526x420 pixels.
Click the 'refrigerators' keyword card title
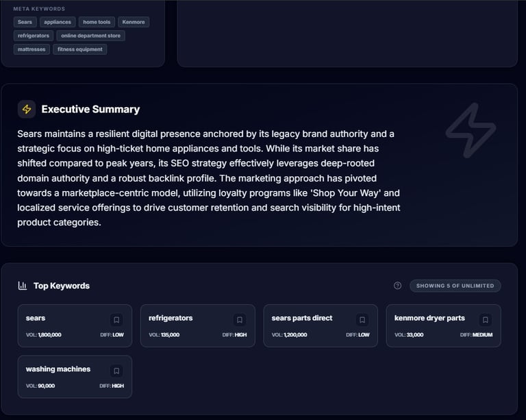click(x=171, y=318)
